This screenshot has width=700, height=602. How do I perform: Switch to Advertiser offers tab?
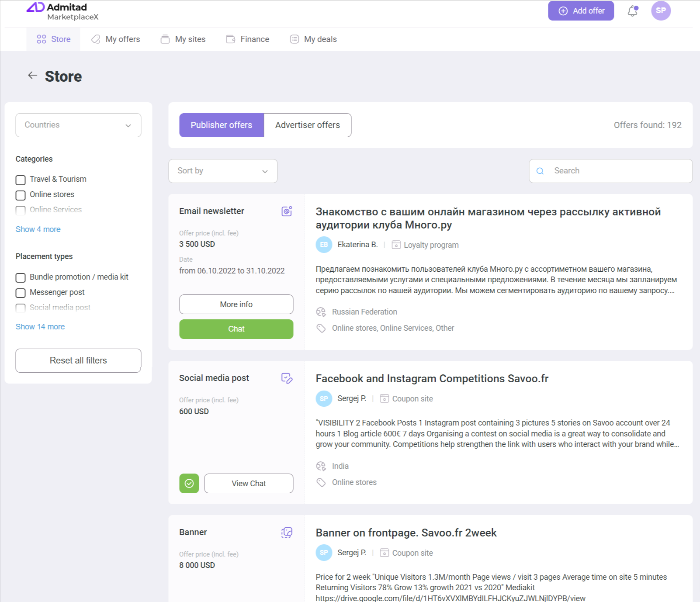pyautogui.click(x=308, y=125)
